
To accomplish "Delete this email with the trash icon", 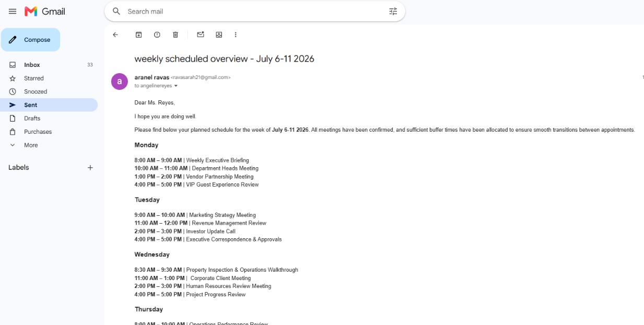I will 175,34.
